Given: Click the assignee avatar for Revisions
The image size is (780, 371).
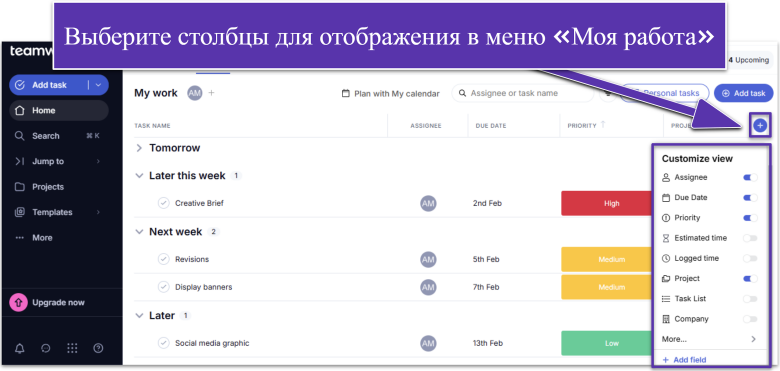Looking at the screenshot, I should (428, 259).
